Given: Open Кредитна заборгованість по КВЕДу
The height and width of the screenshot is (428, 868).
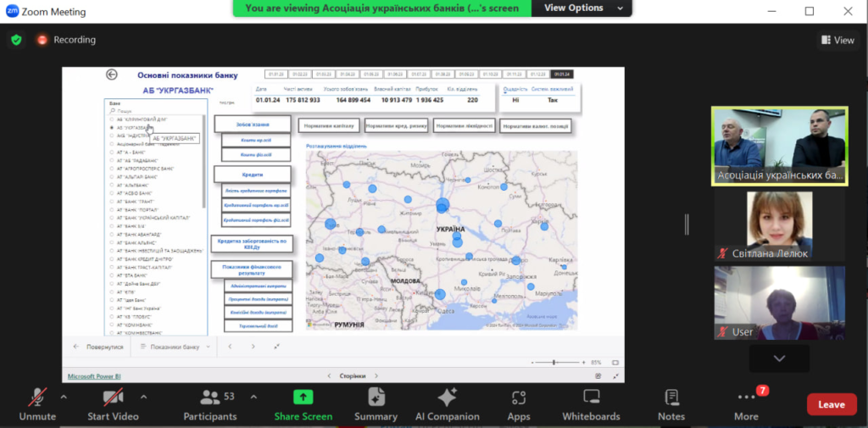Looking at the screenshot, I should 252,243.
